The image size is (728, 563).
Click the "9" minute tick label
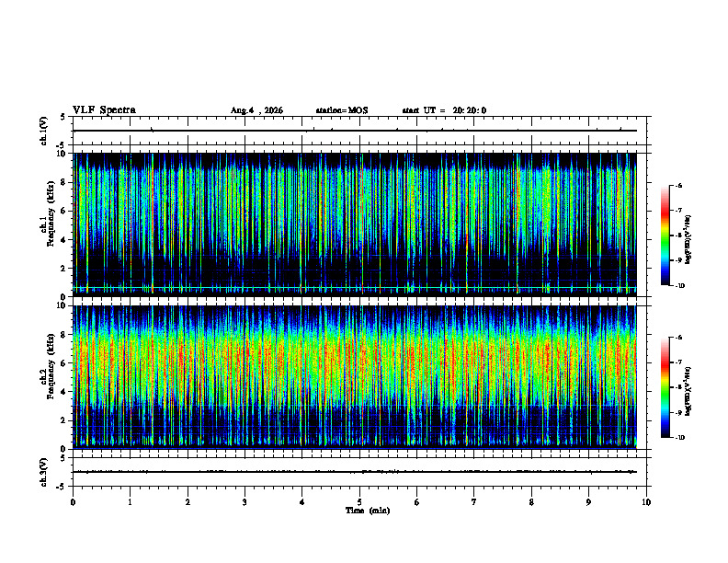point(588,502)
